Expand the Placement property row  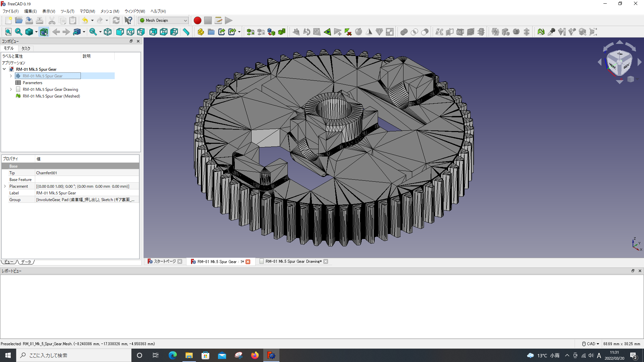(5, 186)
